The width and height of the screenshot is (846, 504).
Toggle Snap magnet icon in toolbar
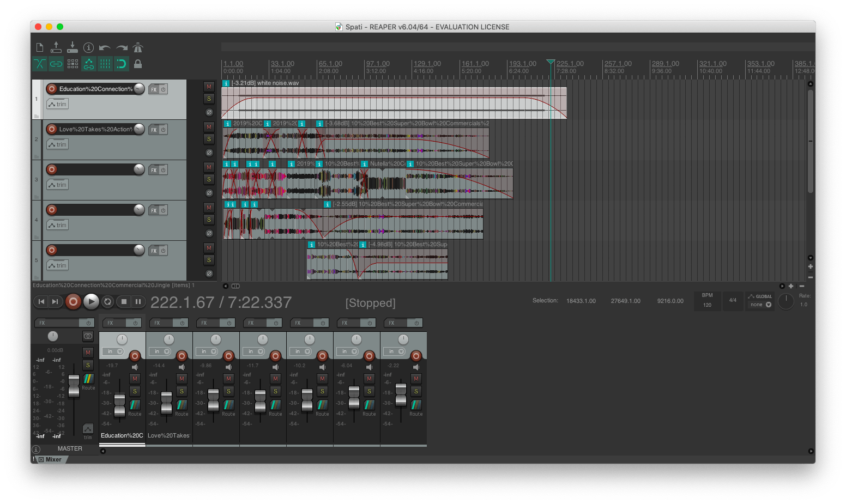coord(122,64)
